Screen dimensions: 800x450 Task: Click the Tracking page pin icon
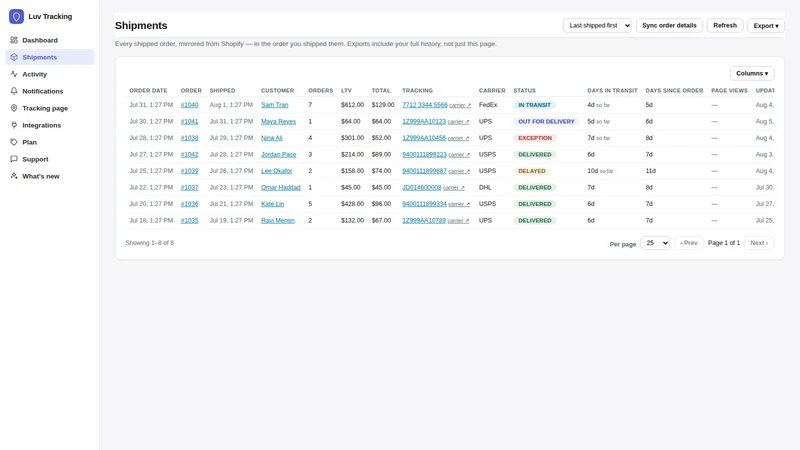[14, 108]
